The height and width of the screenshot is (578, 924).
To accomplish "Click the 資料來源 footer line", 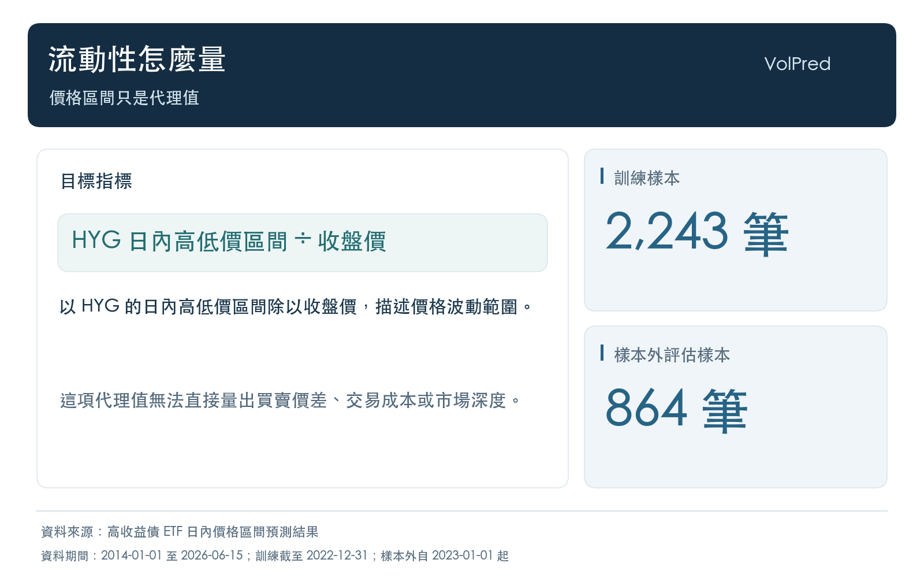I will pos(180,532).
